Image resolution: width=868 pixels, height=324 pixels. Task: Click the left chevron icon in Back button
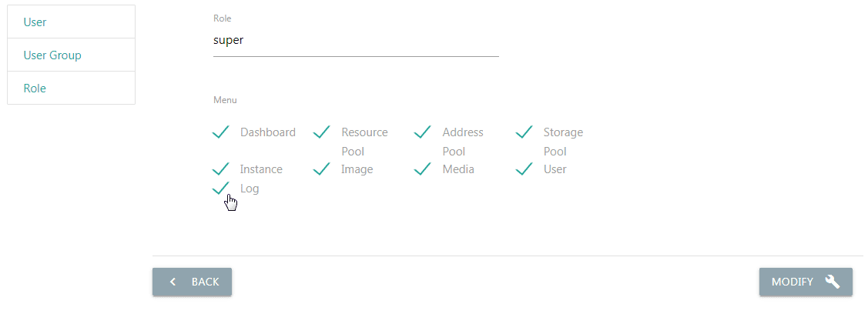pyautogui.click(x=173, y=282)
